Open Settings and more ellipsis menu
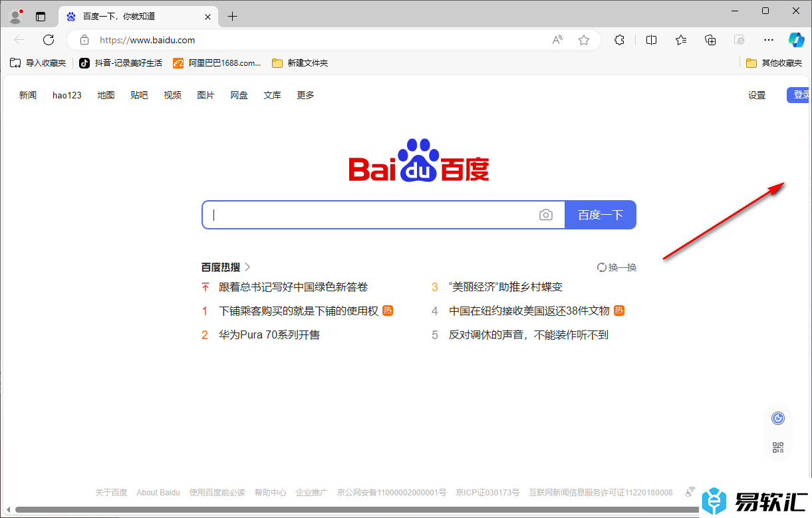 click(769, 40)
